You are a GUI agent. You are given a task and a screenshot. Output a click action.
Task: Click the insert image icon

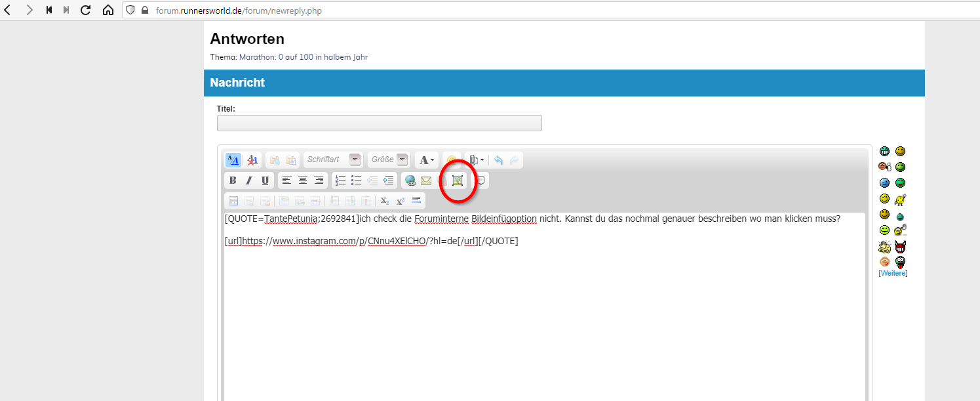coord(458,180)
